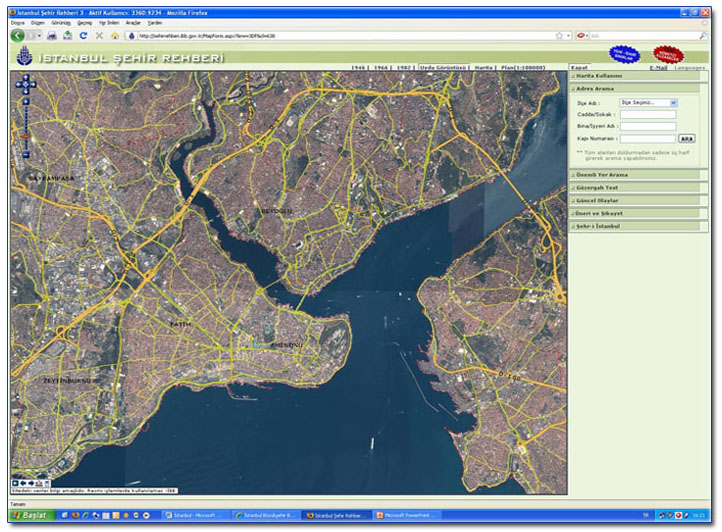This screenshot has height=532, width=722.
Task: Open the Dosya menu
Action: [17, 23]
